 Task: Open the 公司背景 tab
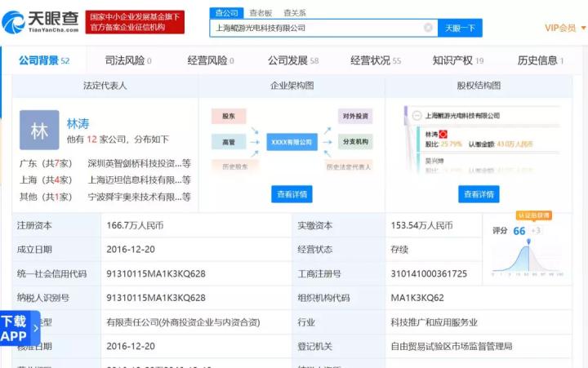pos(44,60)
